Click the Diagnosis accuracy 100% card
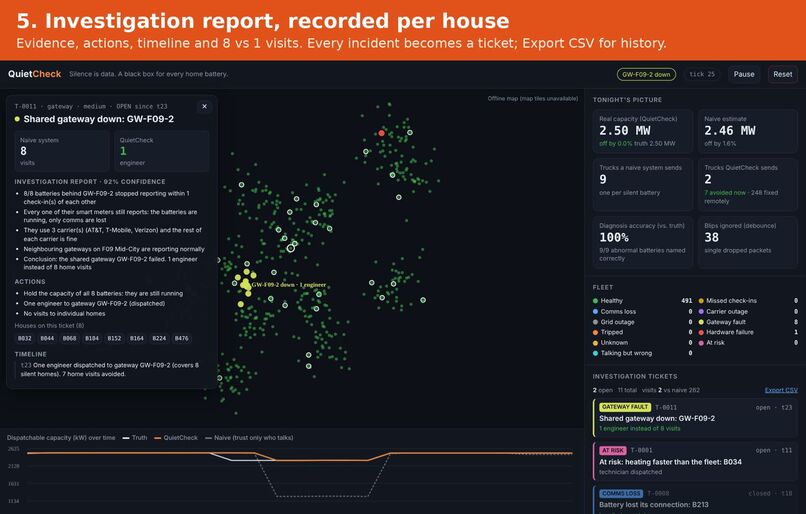The height and width of the screenshot is (514, 806). (642, 242)
